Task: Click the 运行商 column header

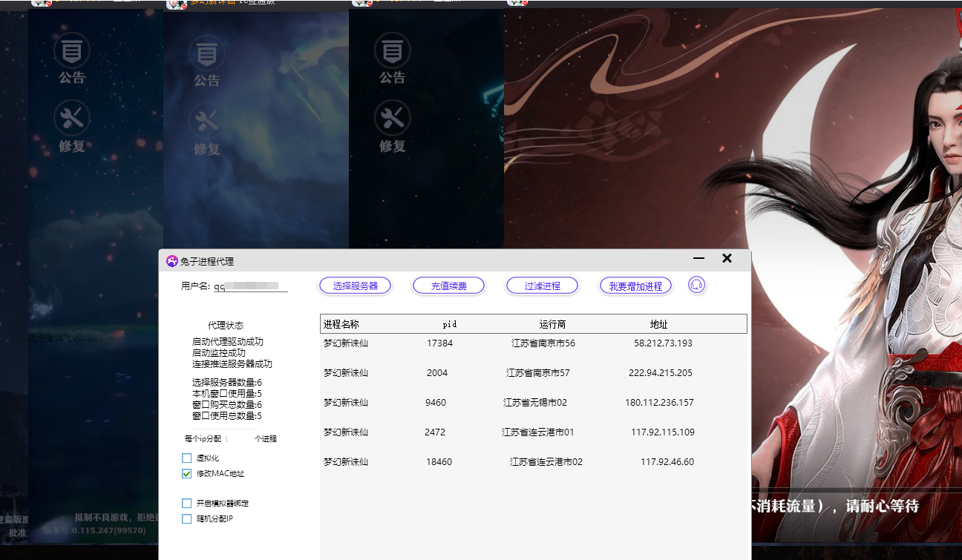Action: click(552, 324)
